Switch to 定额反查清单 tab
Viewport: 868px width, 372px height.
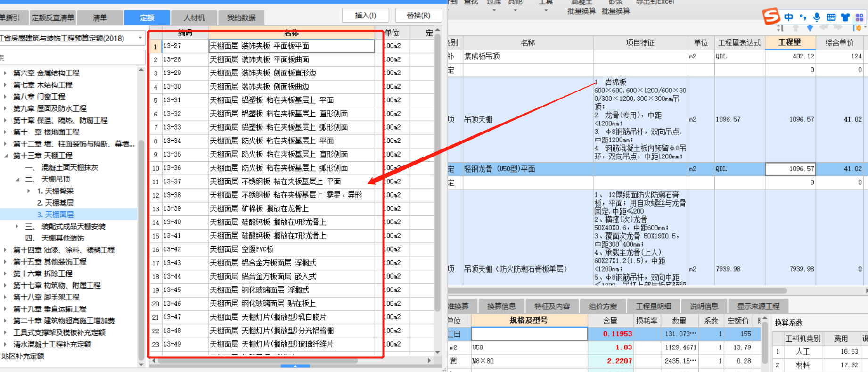(x=53, y=18)
